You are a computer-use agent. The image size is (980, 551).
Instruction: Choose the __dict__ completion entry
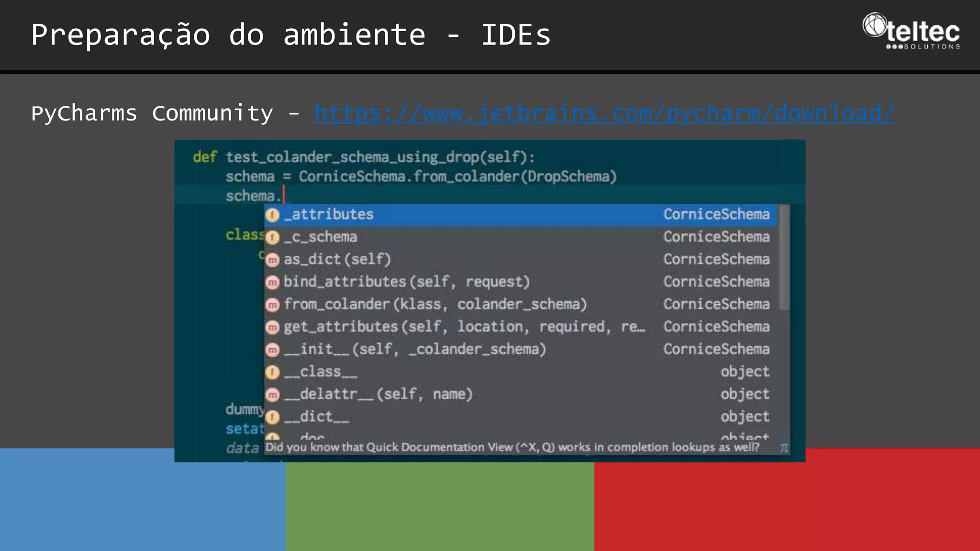point(521,417)
